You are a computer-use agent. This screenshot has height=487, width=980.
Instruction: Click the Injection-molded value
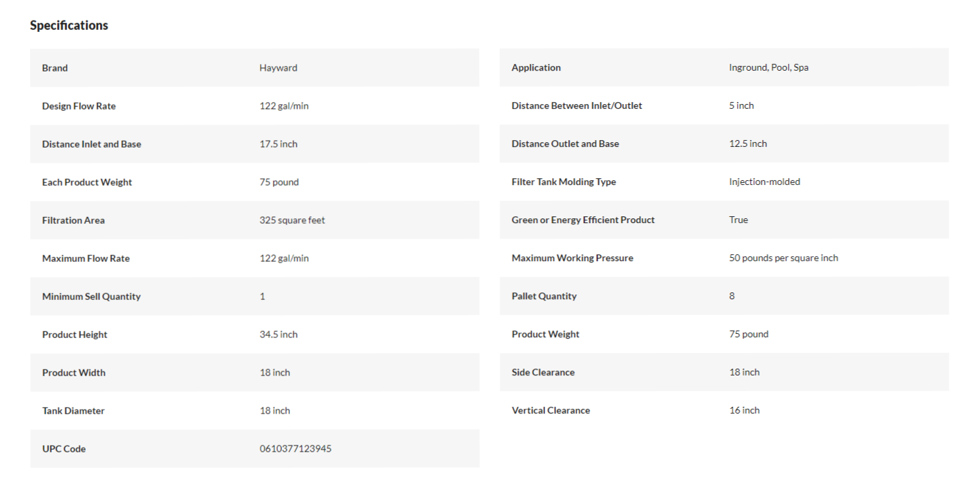765,182
